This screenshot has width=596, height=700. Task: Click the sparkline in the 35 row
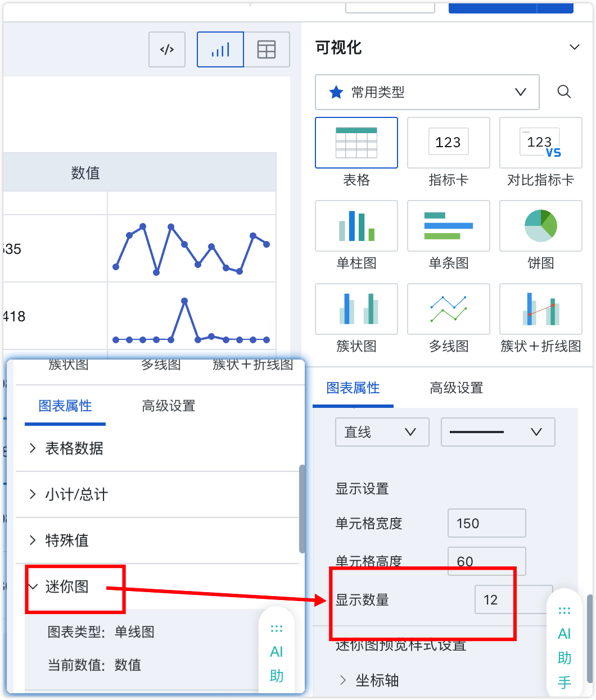click(191, 249)
